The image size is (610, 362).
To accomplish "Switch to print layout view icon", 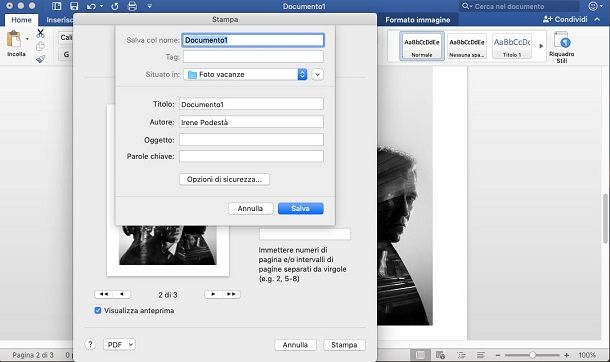I will 420,355.
